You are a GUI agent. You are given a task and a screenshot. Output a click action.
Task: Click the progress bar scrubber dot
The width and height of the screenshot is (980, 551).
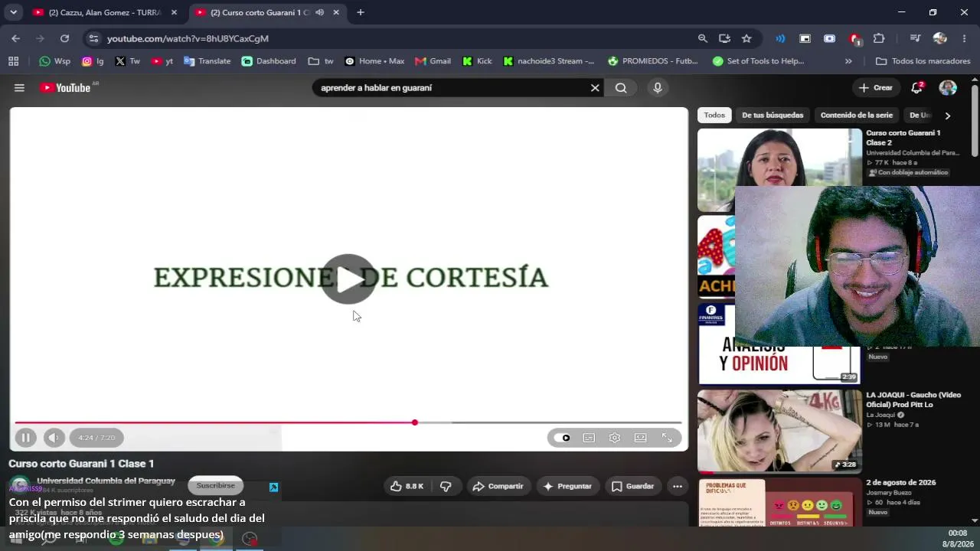click(415, 422)
